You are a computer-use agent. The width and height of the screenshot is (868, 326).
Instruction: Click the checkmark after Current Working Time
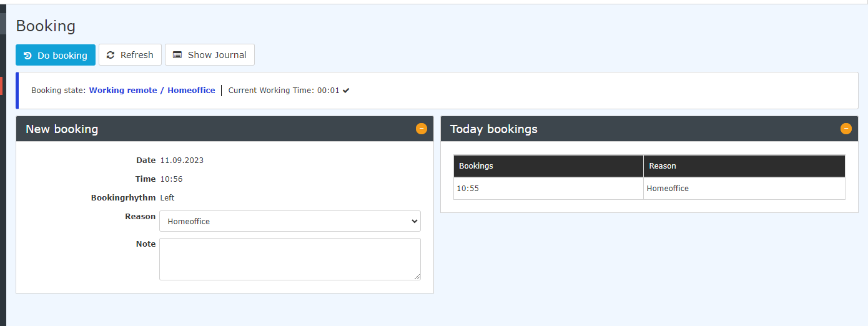click(346, 91)
